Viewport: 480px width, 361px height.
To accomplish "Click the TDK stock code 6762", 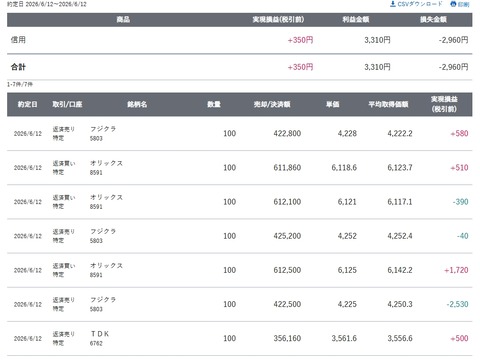I will pyautogui.click(x=96, y=343).
